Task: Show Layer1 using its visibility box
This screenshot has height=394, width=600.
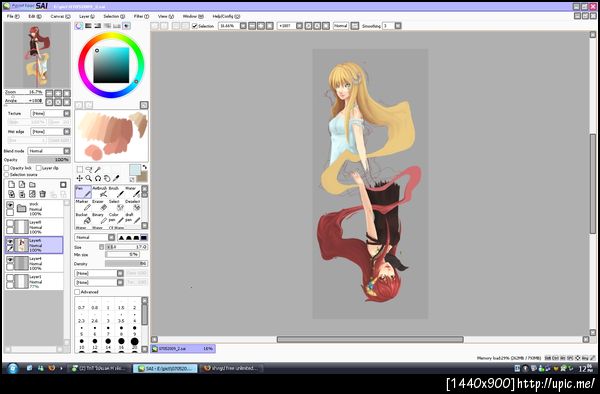Action: (10, 278)
